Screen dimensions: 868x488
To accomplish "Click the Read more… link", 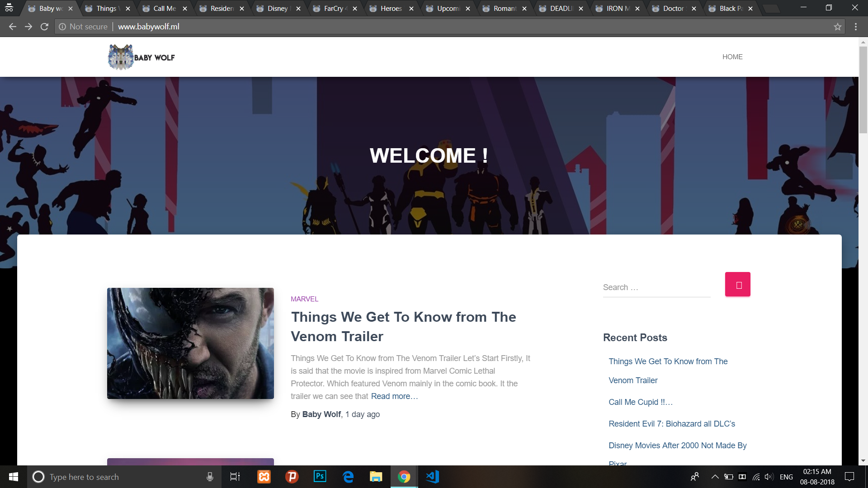I will (x=394, y=396).
